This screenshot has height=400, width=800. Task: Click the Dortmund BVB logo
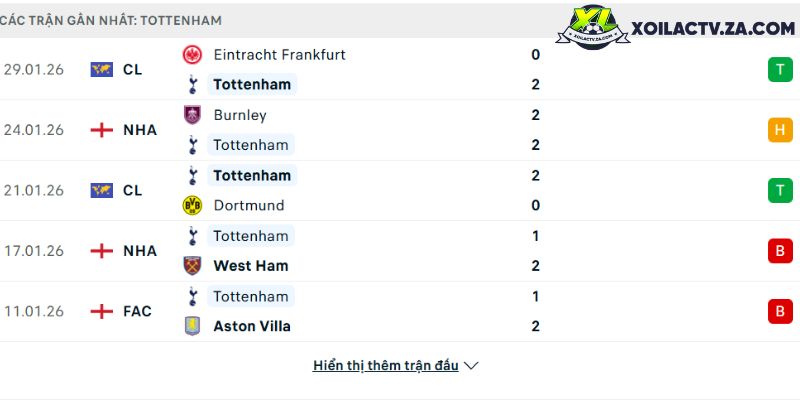(192, 206)
